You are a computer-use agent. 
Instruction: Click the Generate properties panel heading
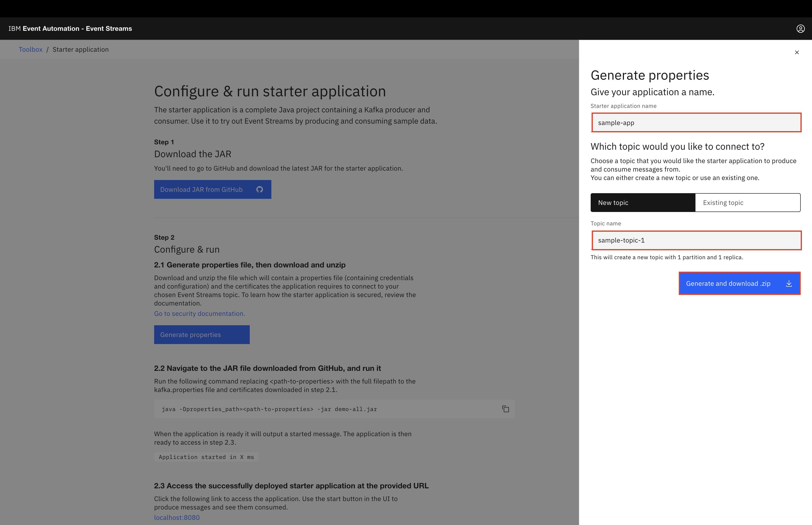[649, 75]
